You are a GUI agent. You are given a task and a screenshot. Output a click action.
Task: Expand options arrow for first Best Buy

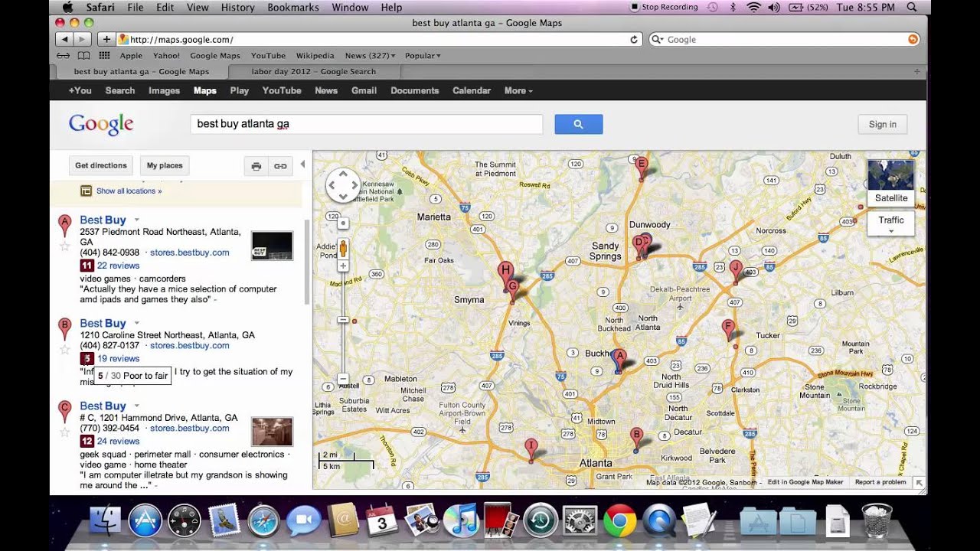137,220
